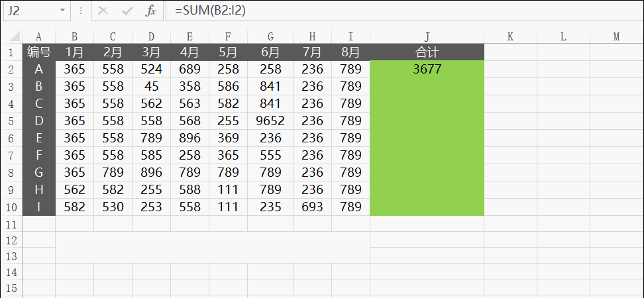Click the 6月 header cell

click(x=270, y=52)
